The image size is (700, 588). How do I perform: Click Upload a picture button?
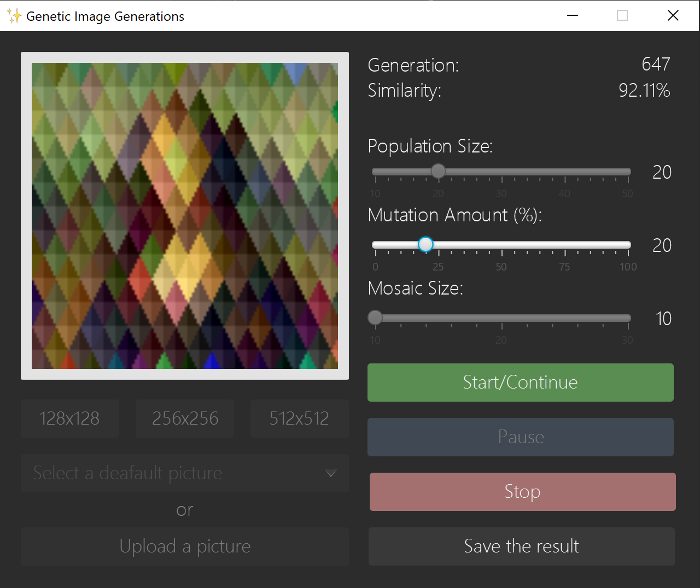coord(185,546)
